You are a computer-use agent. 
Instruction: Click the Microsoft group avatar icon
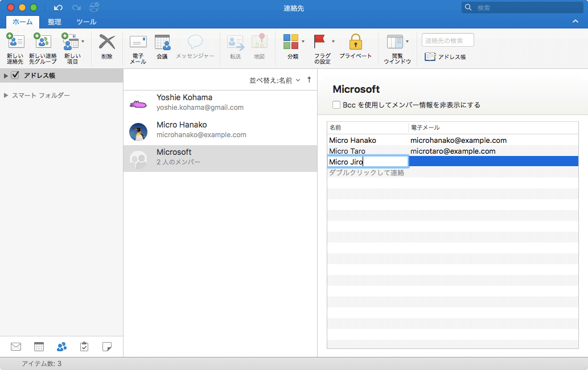(x=138, y=159)
